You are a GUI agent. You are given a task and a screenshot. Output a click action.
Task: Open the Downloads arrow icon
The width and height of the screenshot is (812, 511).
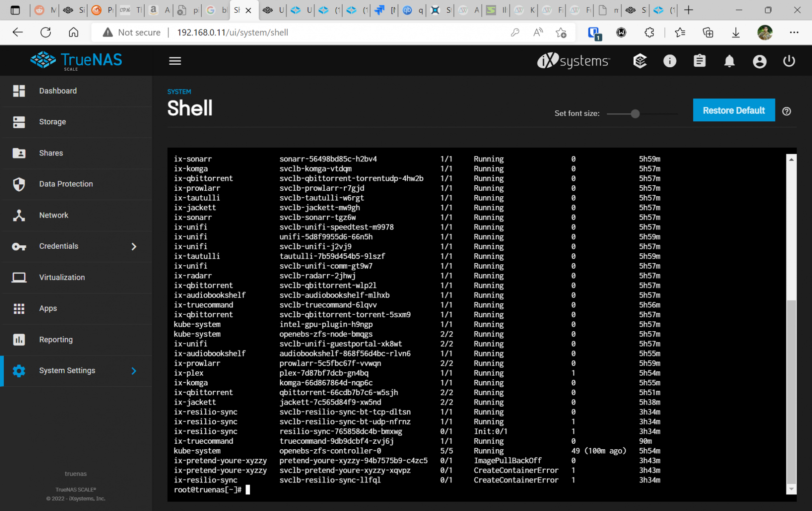pyautogui.click(x=735, y=32)
